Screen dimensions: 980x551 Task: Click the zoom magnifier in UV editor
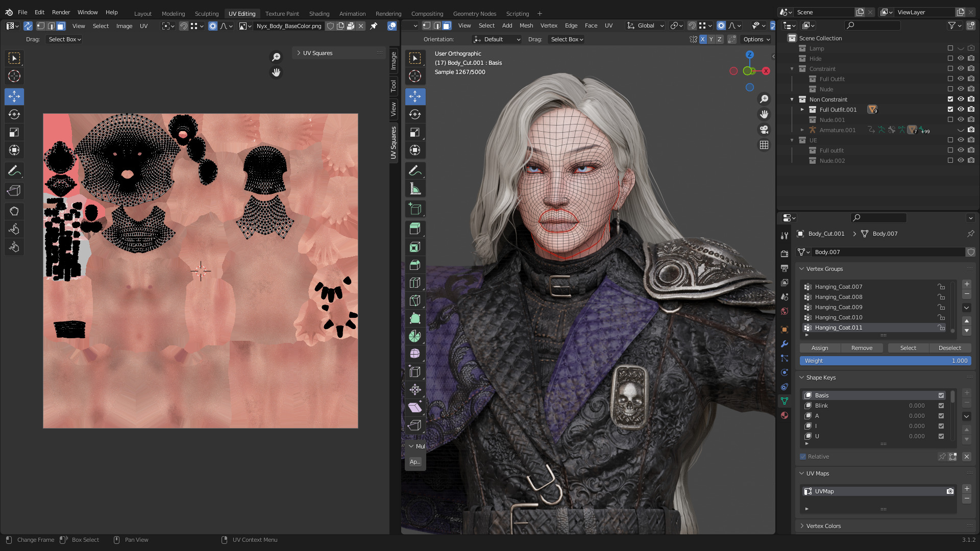[276, 57]
